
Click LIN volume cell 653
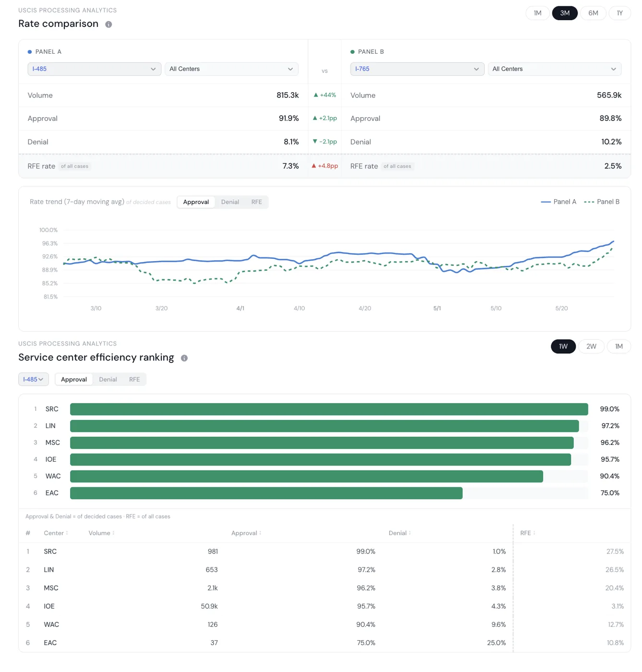[x=212, y=570]
